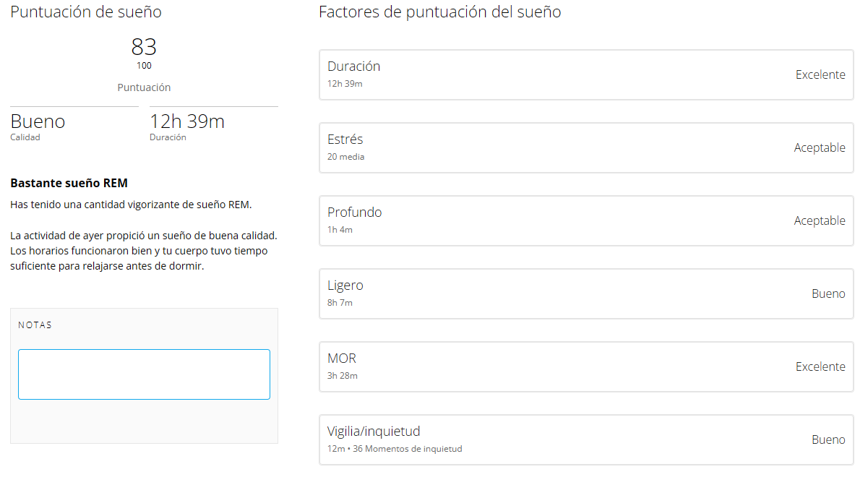Click inside the Notas text box
Screen dimensions: 868x498
click(144, 374)
